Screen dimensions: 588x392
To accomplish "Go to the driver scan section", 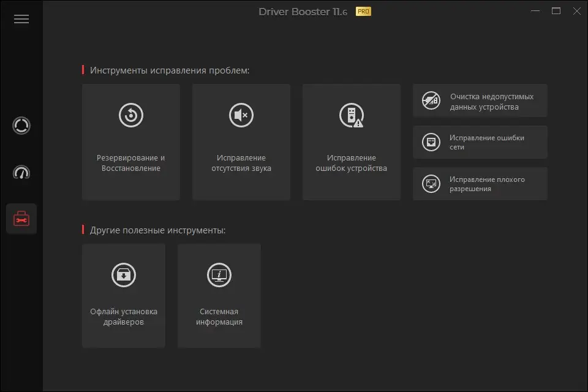I will [21, 126].
